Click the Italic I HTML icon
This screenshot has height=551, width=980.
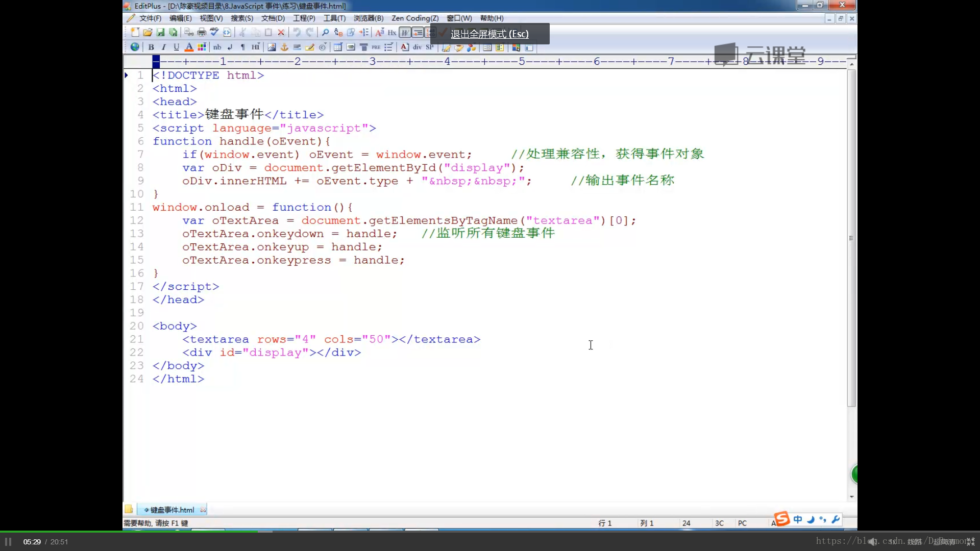point(164,47)
